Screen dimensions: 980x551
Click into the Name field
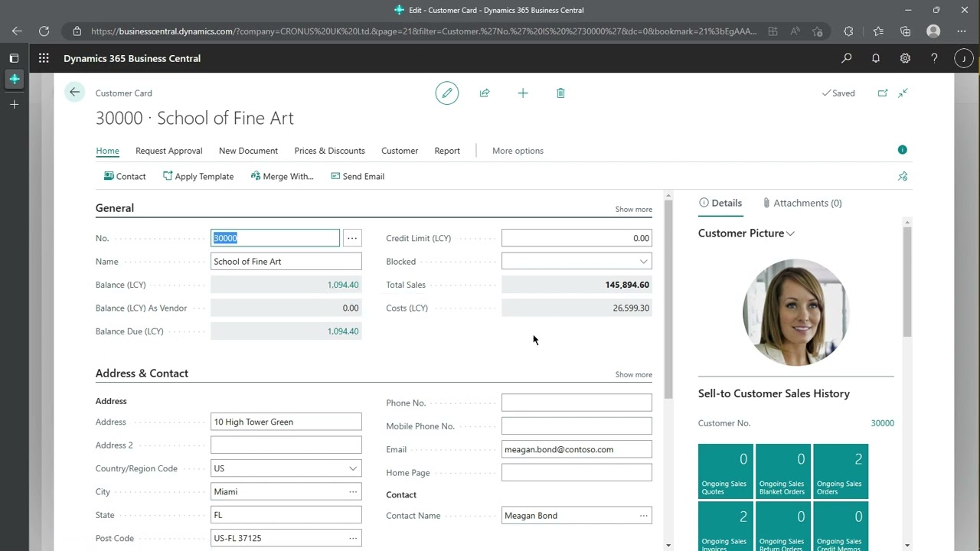tap(286, 261)
